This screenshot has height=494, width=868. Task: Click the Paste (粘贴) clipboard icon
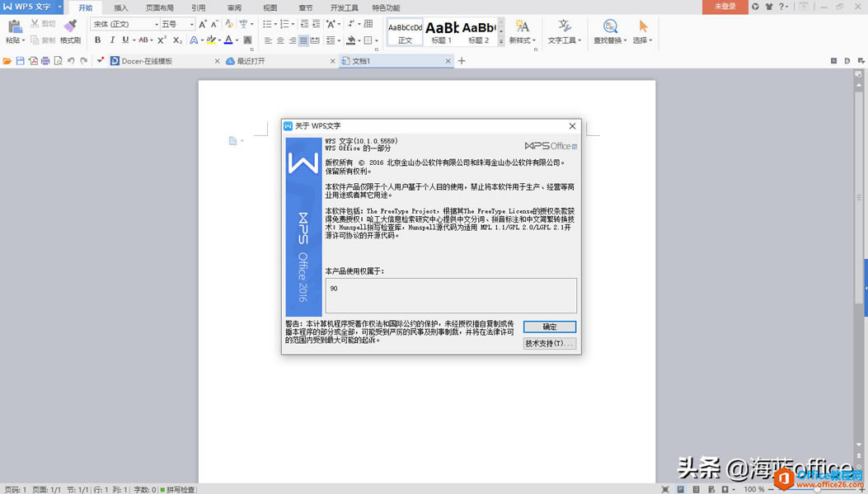pyautogui.click(x=14, y=26)
